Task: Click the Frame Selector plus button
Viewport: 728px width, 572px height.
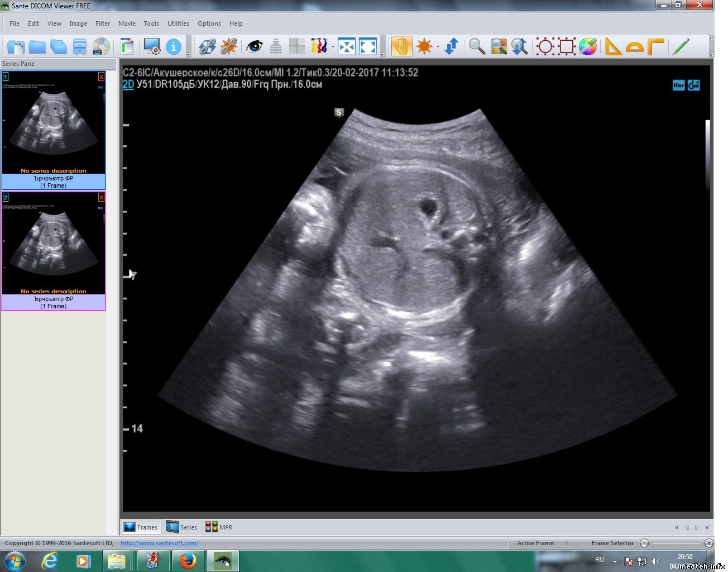Action: click(x=709, y=543)
